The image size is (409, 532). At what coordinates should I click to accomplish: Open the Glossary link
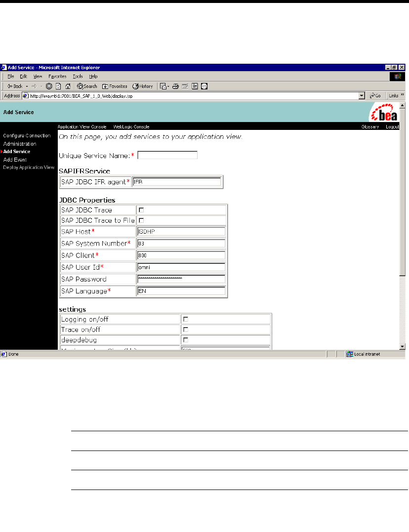click(370, 126)
